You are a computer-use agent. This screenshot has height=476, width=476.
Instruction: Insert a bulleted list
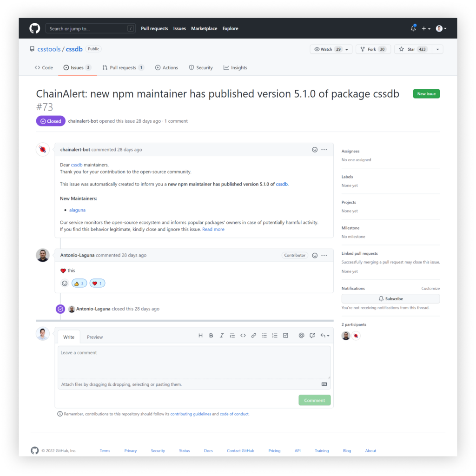[264, 336]
